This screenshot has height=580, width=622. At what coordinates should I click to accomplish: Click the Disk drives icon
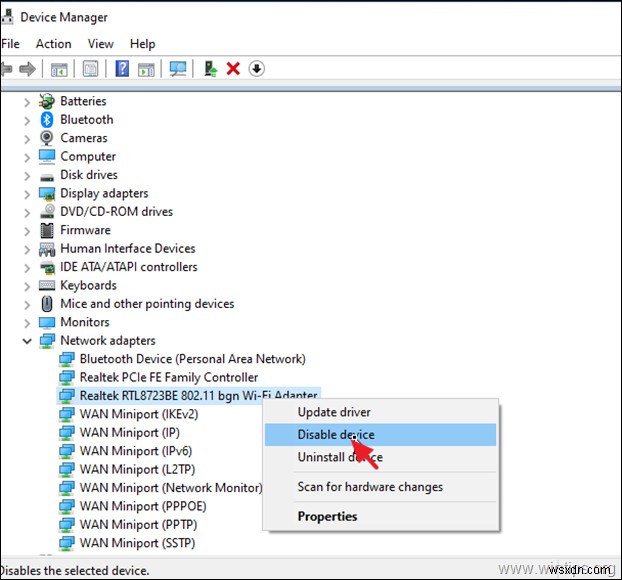(47, 177)
